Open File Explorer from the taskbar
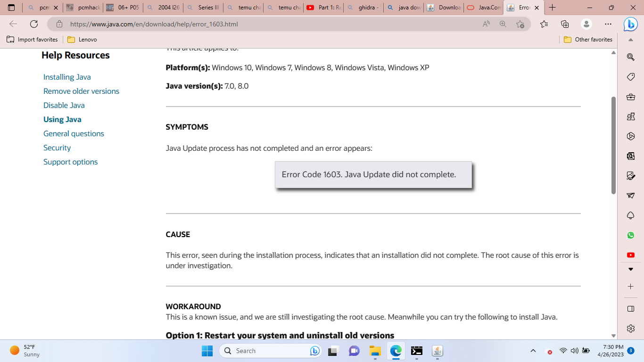This screenshot has width=644, height=362. coord(375,351)
